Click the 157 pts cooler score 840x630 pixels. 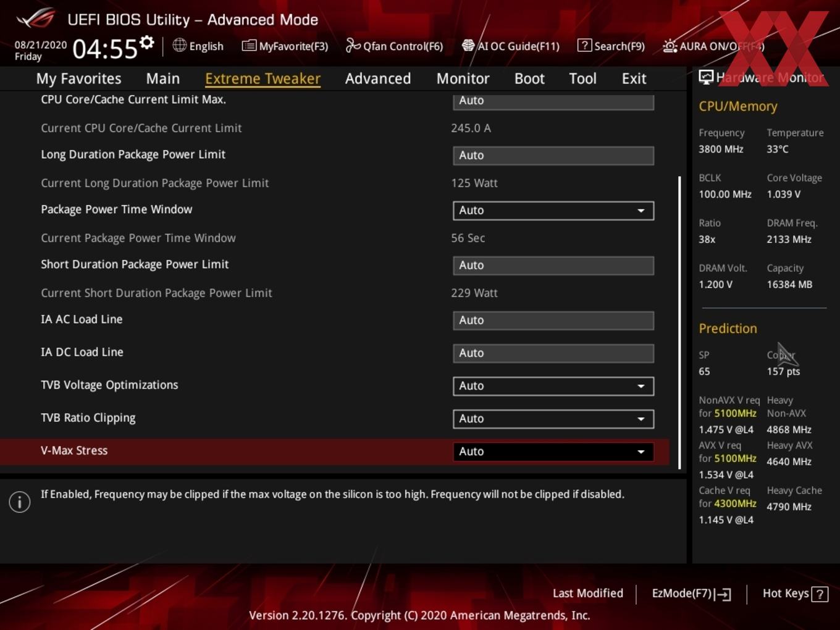(783, 371)
